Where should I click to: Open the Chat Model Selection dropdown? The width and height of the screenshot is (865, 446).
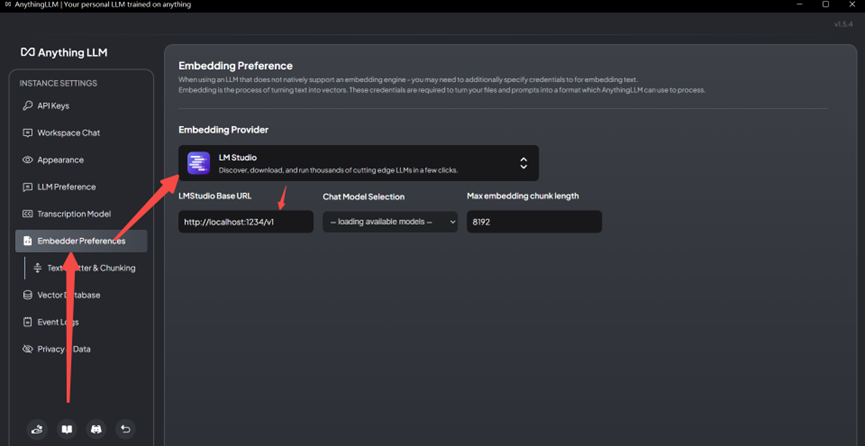[390, 222]
